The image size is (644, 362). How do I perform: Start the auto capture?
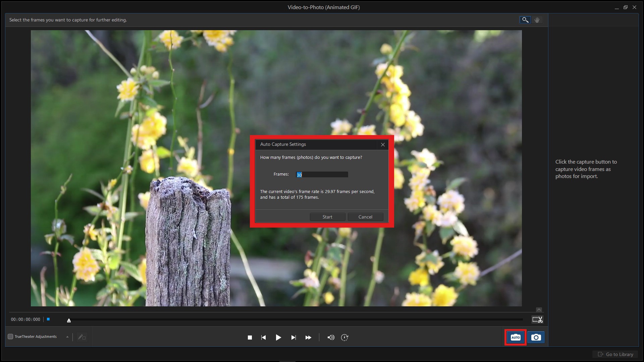(327, 217)
